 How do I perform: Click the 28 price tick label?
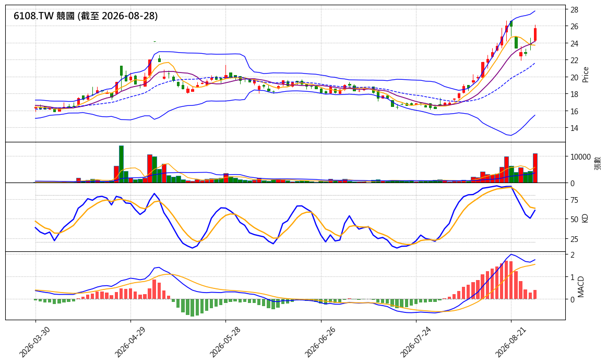574,10
